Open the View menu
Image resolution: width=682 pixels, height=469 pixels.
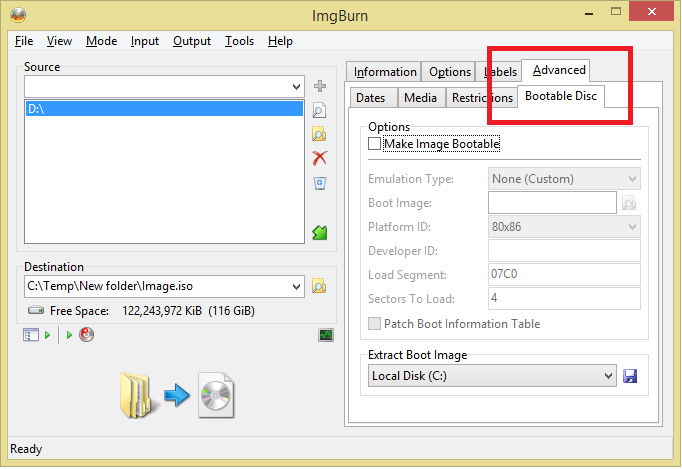(x=59, y=41)
